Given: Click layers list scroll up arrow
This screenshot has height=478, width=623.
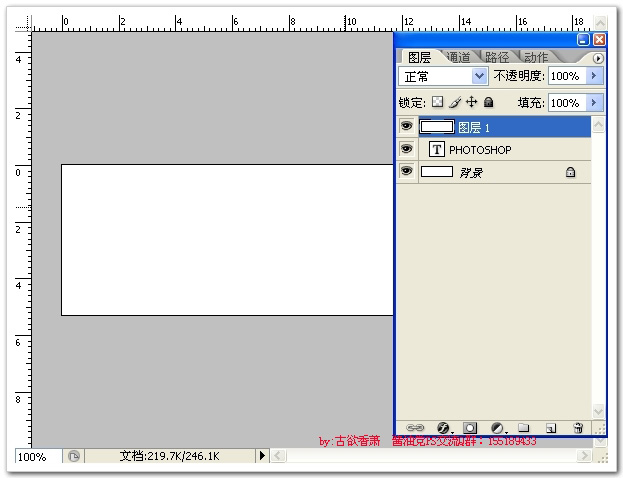Looking at the screenshot, I should coord(598,125).
